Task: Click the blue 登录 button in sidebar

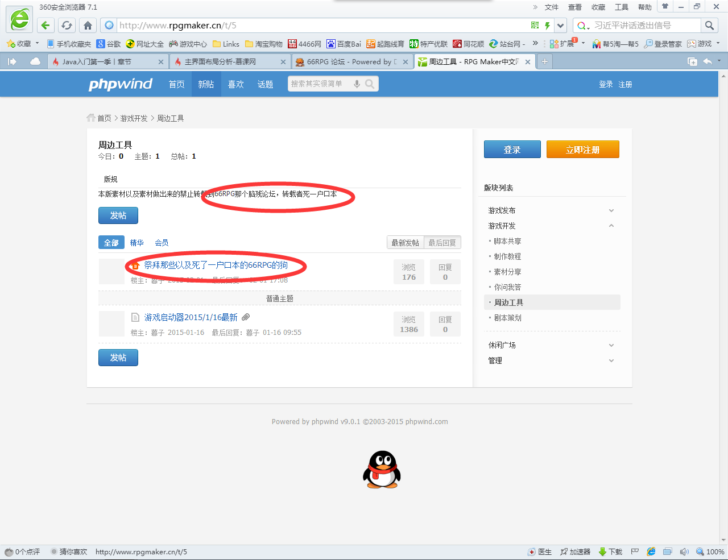Action: pyautogui.click(x=512, y=150)
